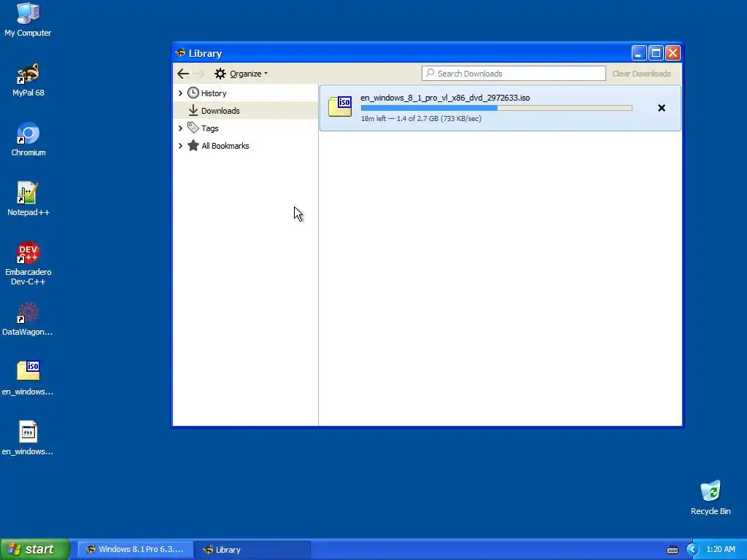This screenshot has height=560, width=747.
Task: Minimize the Library window
Action: tap(639, 52)
